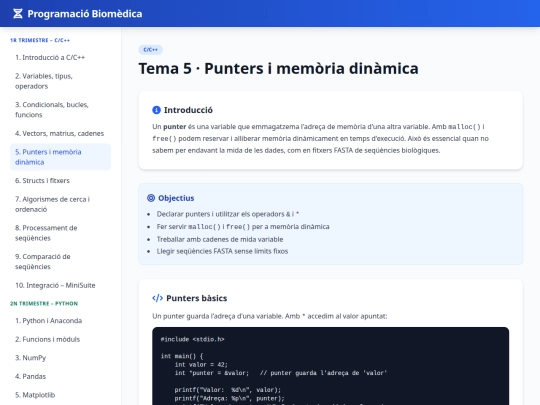Open 6. Structs i fitxers
This screenshot has width=540, height=405.
[x=61, y=180]
